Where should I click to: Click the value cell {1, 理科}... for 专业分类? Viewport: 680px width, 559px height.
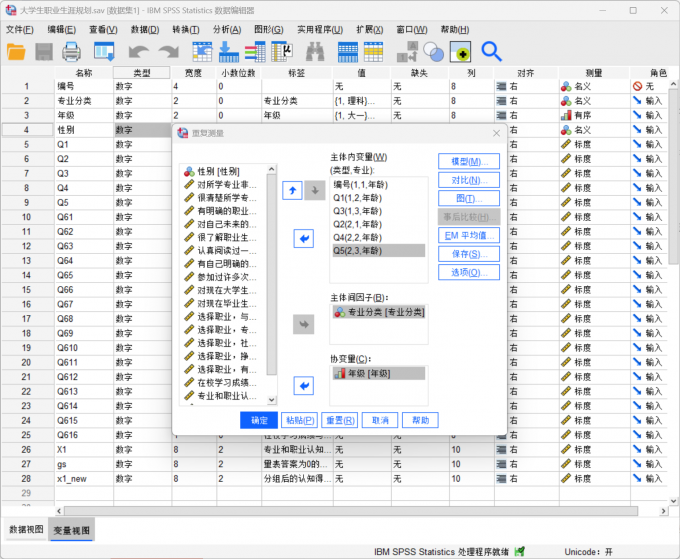click(x=362, y=101)
